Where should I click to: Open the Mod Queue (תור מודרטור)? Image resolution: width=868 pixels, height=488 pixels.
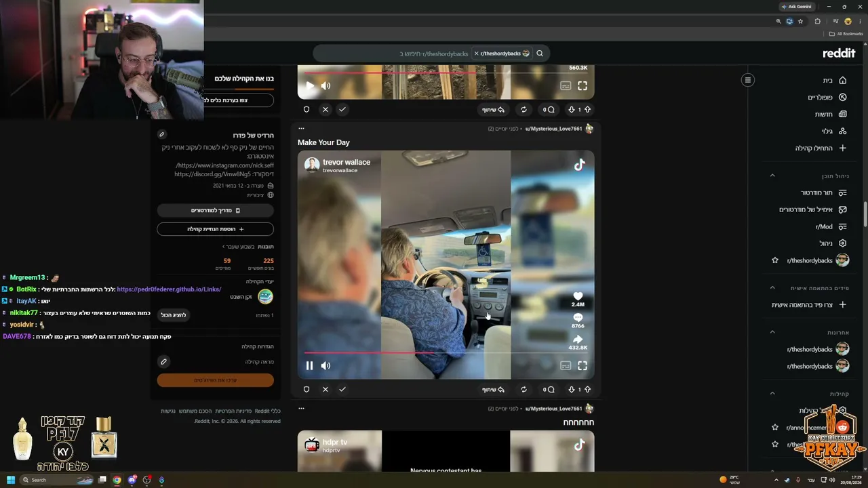(x=824, y=192)
